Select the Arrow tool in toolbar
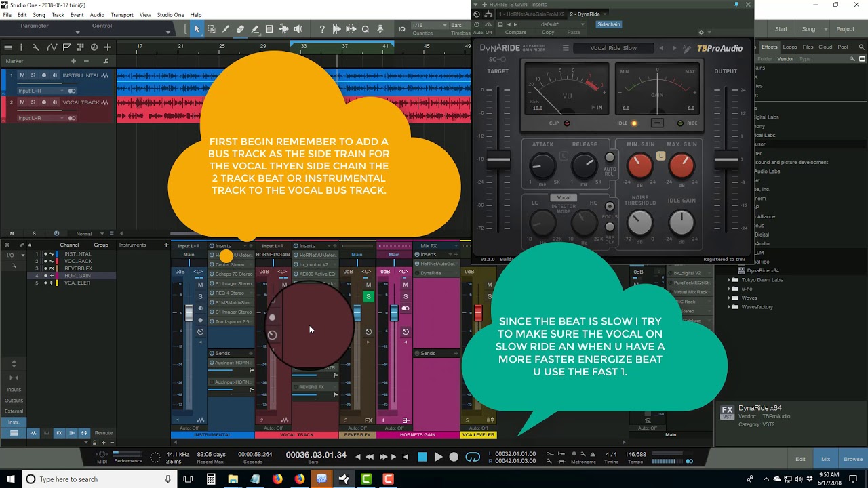Screen dimensions: 868x488 [x=197, y=29]
